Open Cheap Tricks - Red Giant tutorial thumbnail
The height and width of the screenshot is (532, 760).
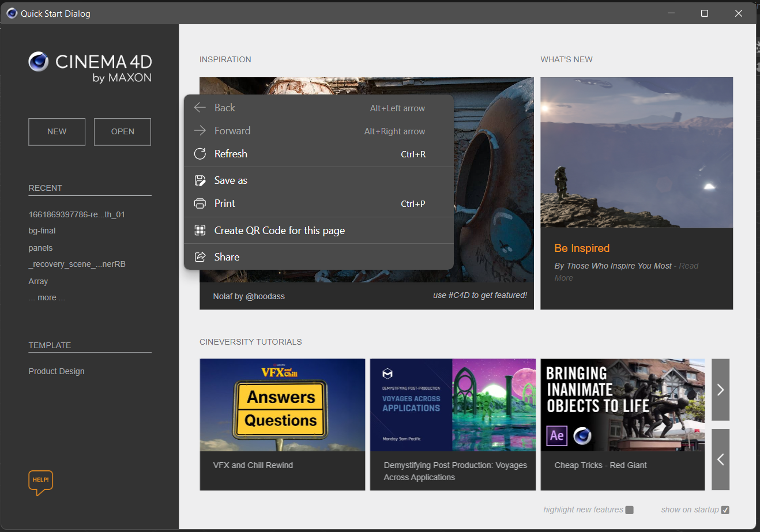point(623,405)
